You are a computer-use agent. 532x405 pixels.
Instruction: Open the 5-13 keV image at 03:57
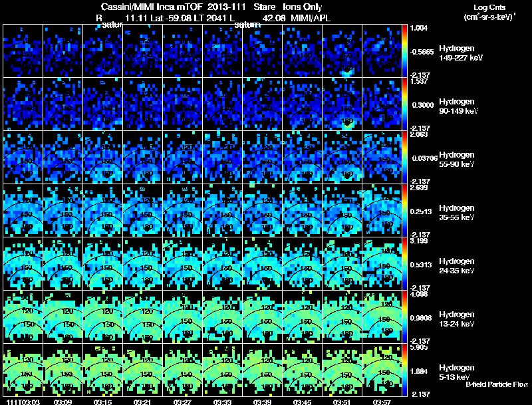382,370
